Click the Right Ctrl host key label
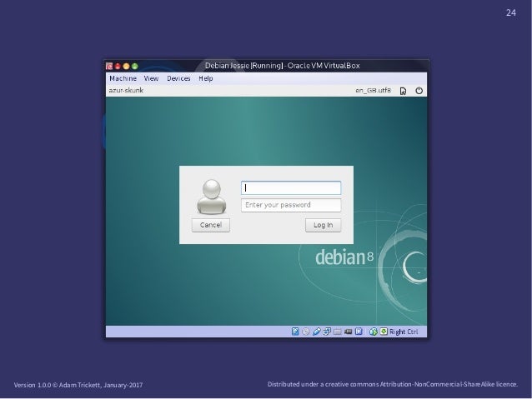Viewport: 532px width, 399px height. click(404, 332)
